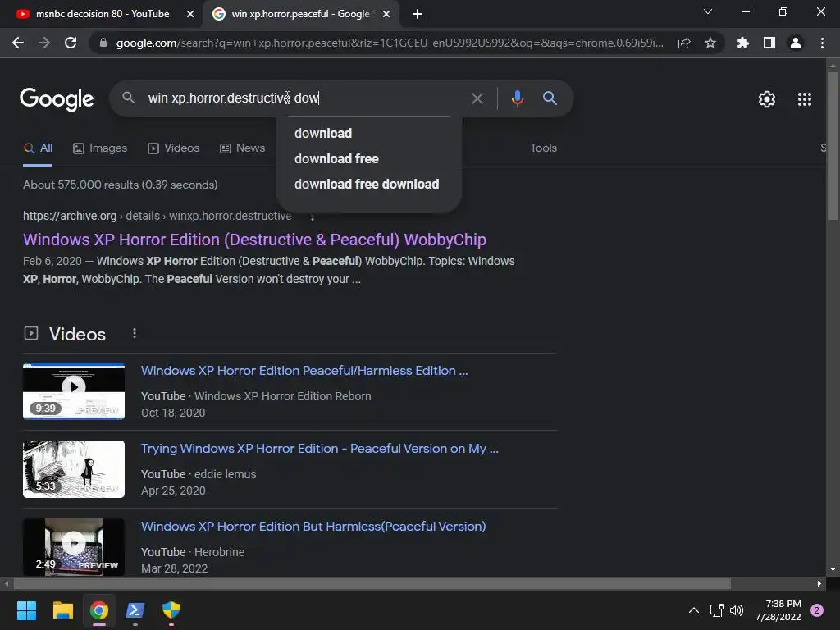The height and width of the screenshot is (630, 840).
Task: Open options menu beside Videos heading
Action: coord(135,333)
